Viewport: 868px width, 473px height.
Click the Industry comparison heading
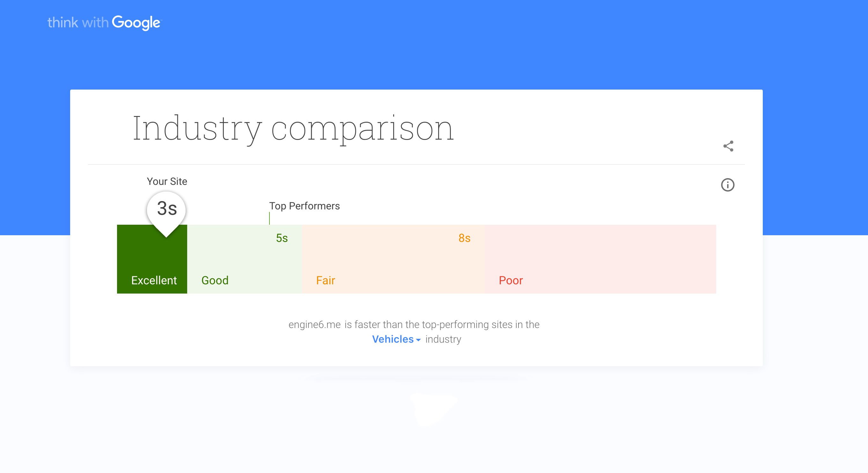pyautogui.click(x=293, y=128)
